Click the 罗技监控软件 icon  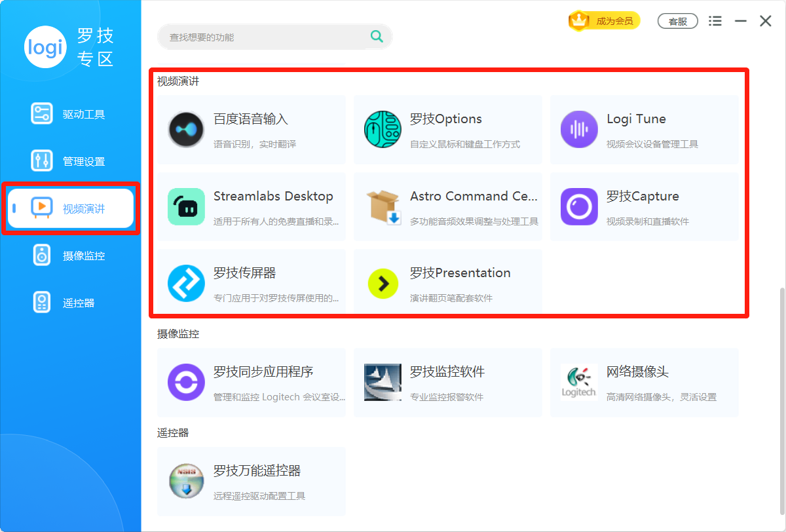point(383,383)
